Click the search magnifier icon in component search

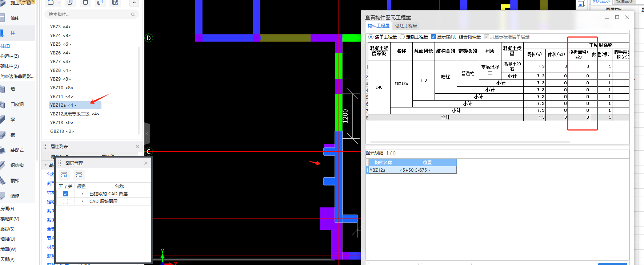[133, 15]
